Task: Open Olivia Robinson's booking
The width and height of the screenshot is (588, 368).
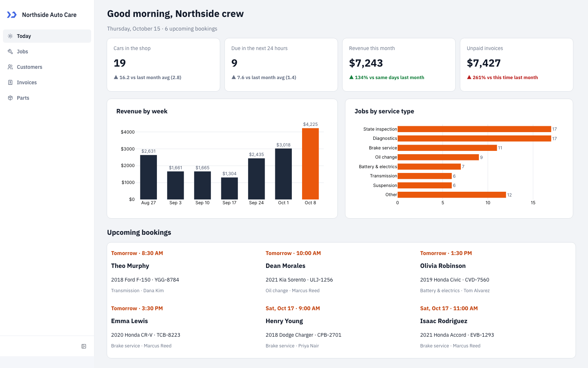Action: pos(495,272)
